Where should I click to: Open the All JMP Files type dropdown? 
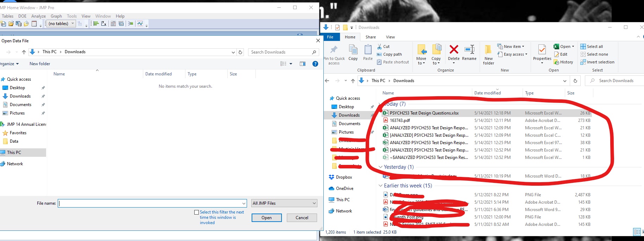coord(284,203)
